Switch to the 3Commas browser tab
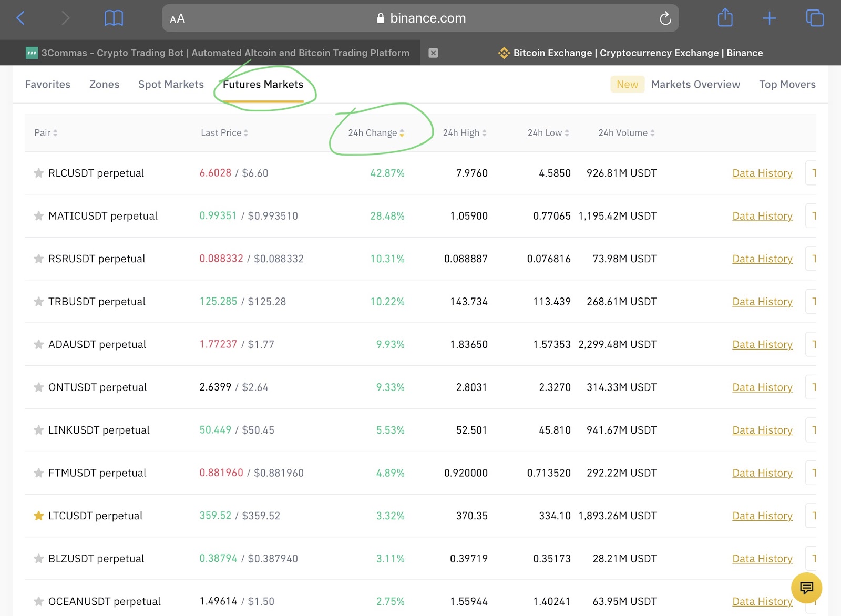The height and width of the screenshot is (616, 841). pyautogui.click(x=210, y=53)
